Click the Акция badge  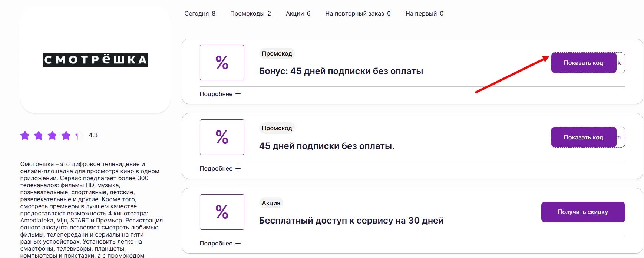271,203
